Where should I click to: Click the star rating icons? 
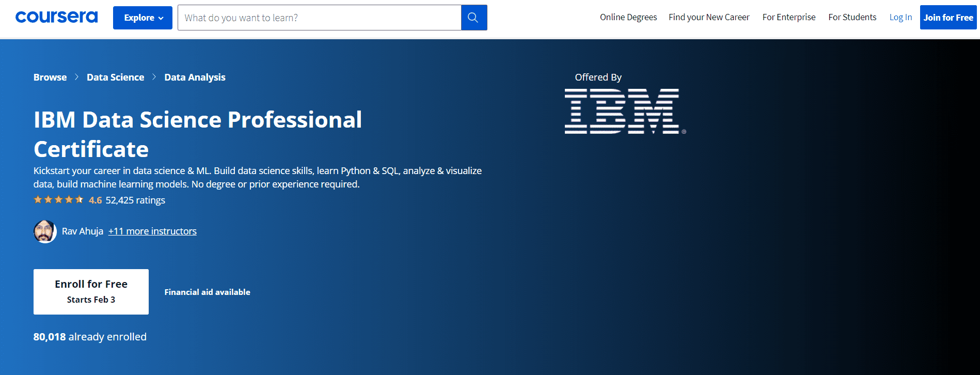coord(58,200)
